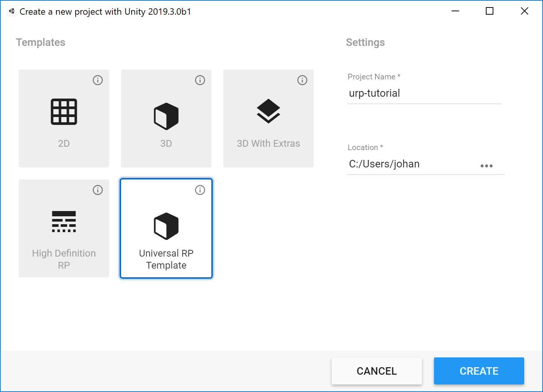The image size is (543, 392).
Task: Select the High Definition RP icon
Action: click(64, 222)
